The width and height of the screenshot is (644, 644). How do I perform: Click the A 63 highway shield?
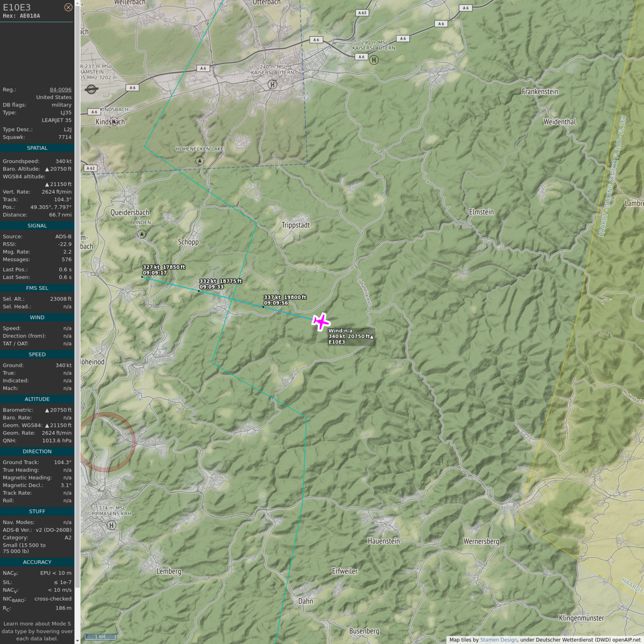click(362, 13)
